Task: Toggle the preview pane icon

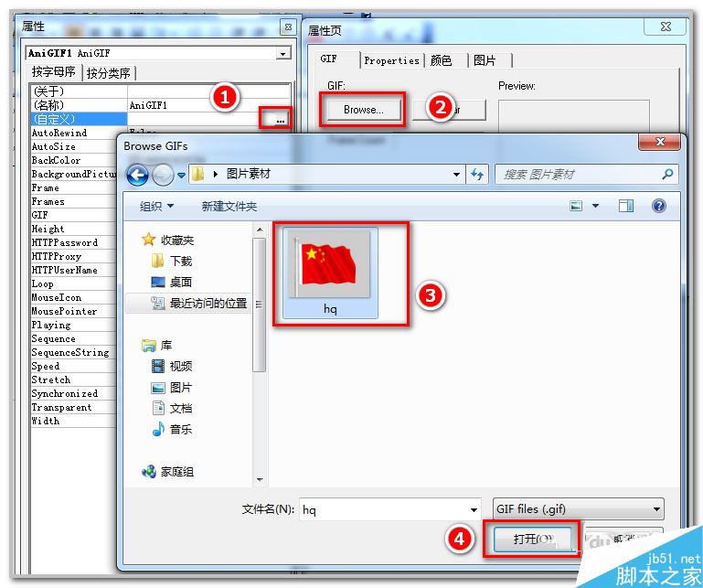Action: pos(626,206)
